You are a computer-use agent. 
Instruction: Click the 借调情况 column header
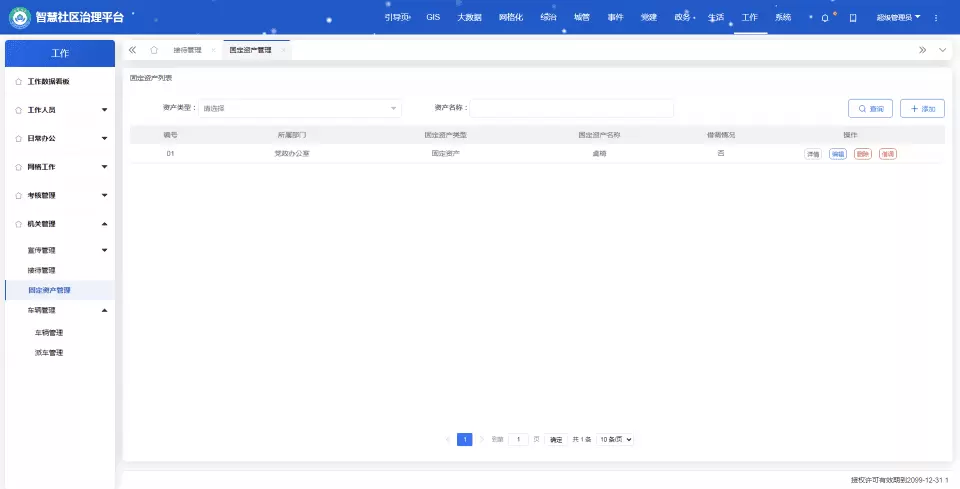[721, 135]
